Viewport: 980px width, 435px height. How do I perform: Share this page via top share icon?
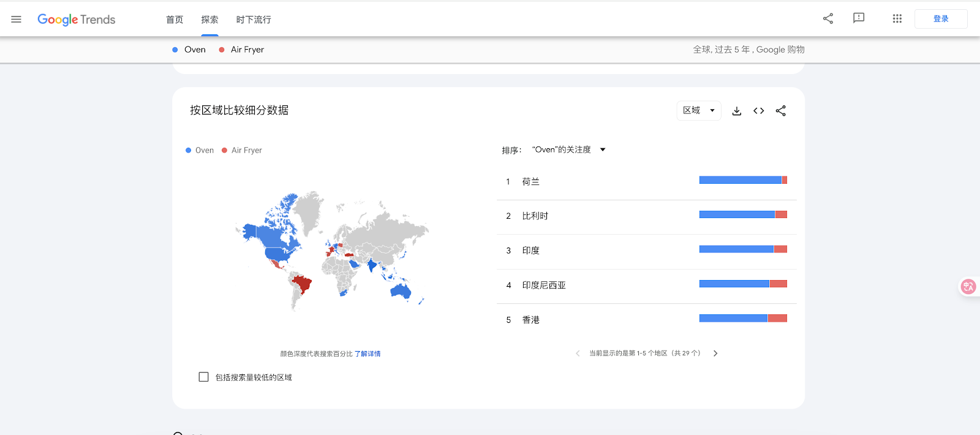[x=828, y=18]
